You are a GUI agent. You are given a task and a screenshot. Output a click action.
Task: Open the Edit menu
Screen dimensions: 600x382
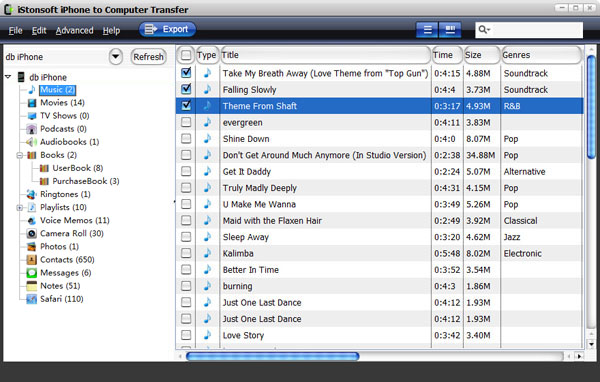[x=39, y=30]
